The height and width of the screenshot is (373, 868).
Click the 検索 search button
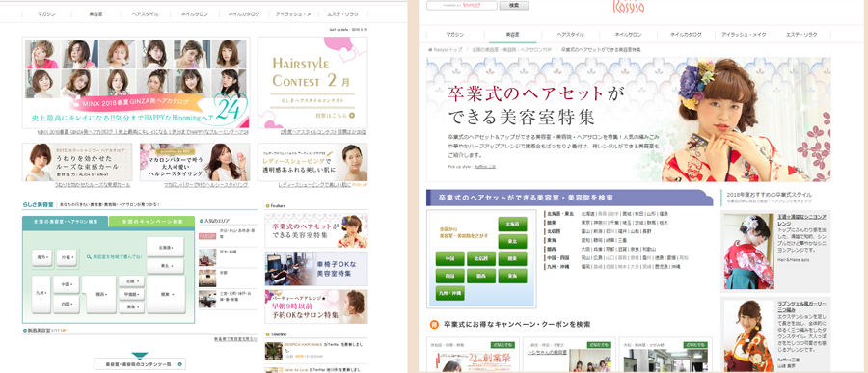(514, 5)
